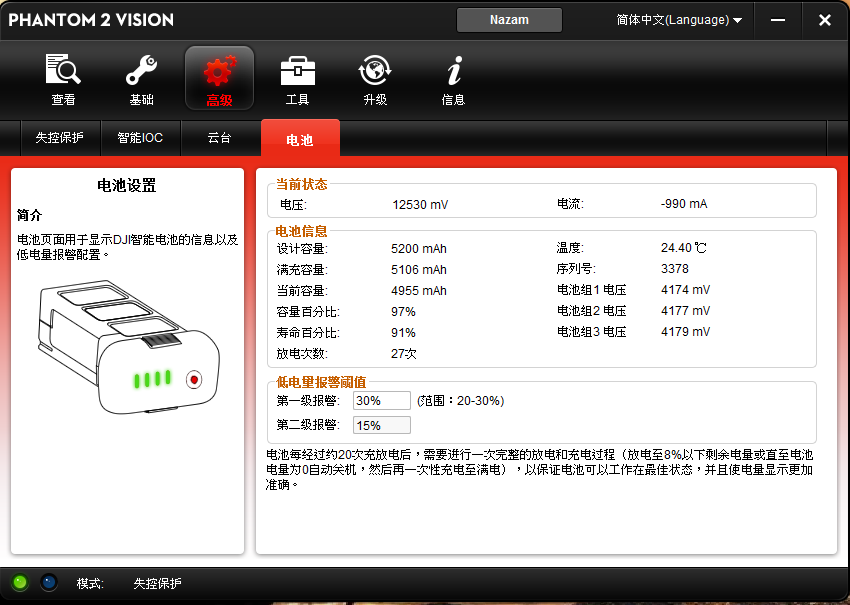Switch to the 云台 tab

click(x=220, y=138)
